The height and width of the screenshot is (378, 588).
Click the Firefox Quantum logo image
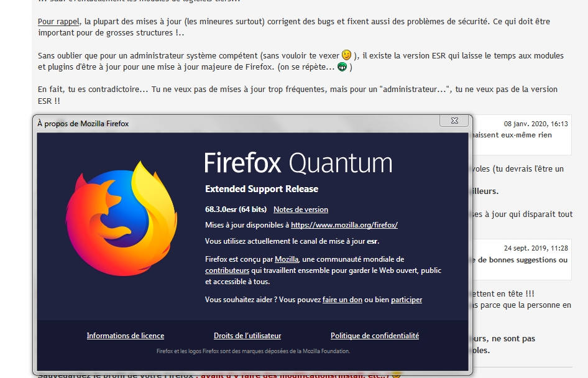121,219
